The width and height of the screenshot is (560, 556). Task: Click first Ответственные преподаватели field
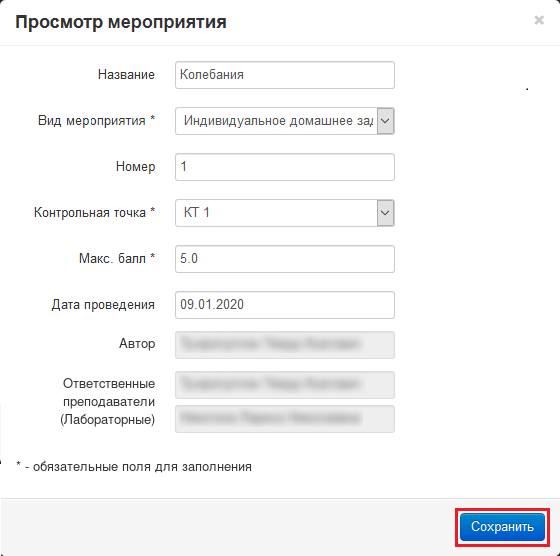(x=285, y=385)
